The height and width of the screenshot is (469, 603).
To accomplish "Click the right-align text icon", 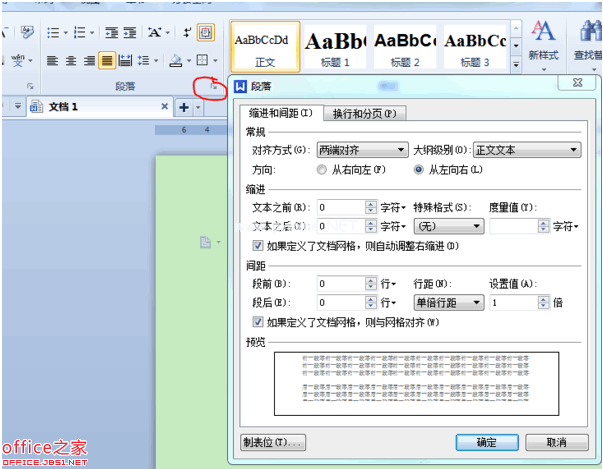I will (x=88, y=61).
